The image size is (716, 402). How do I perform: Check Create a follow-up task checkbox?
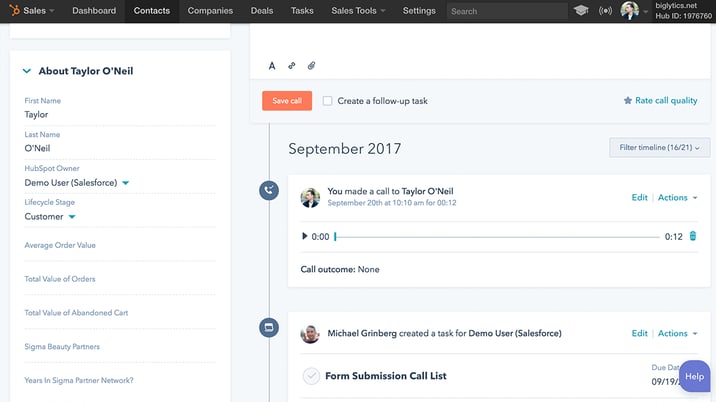coord(327,100)
